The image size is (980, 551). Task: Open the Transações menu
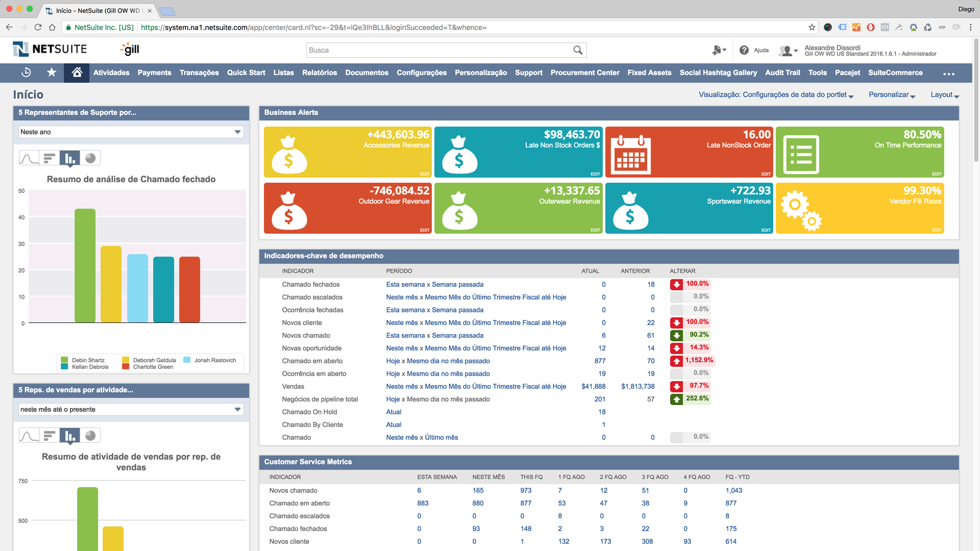[x=199, y=73]
